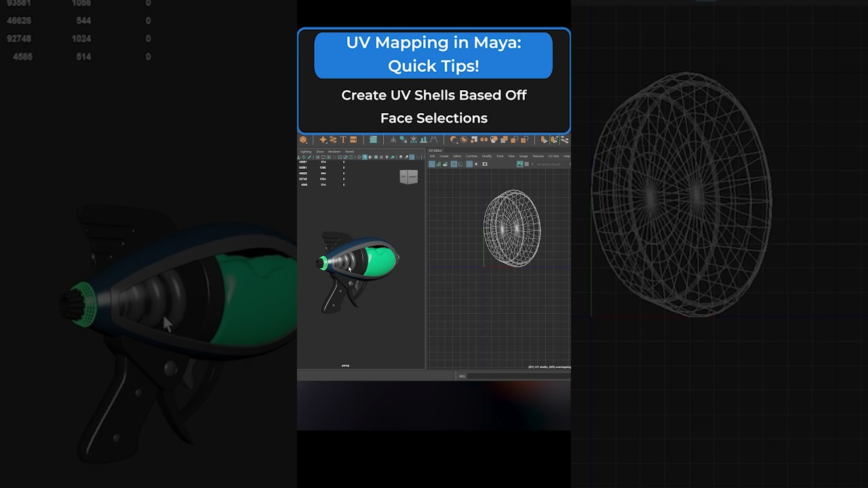Viewport: 868px width, 488px height.
Task: Toggle multisample anti-aliasing highlighted viewport icon
Action: tap(412, 157)
